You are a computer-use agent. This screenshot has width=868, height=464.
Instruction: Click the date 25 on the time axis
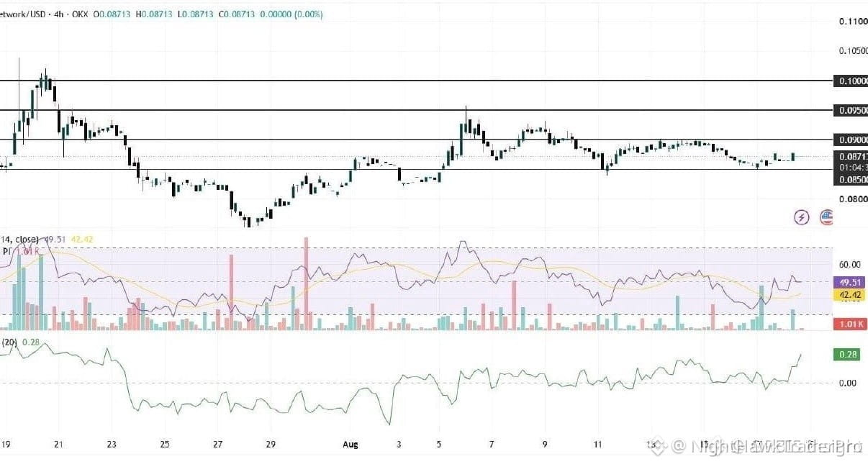click(x=165, y=444)
